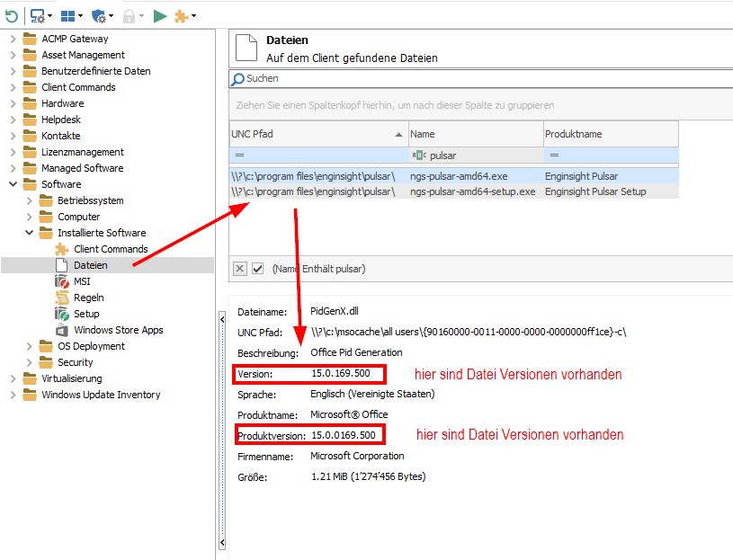
Task: Click the refresh icon in toolbar
Action: [11, 16]
